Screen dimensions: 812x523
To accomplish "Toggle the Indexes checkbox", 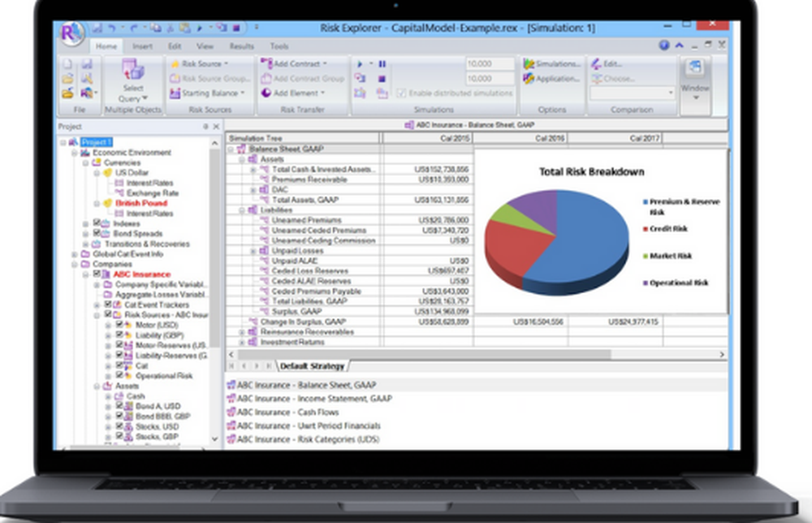I will click(97, 223).
